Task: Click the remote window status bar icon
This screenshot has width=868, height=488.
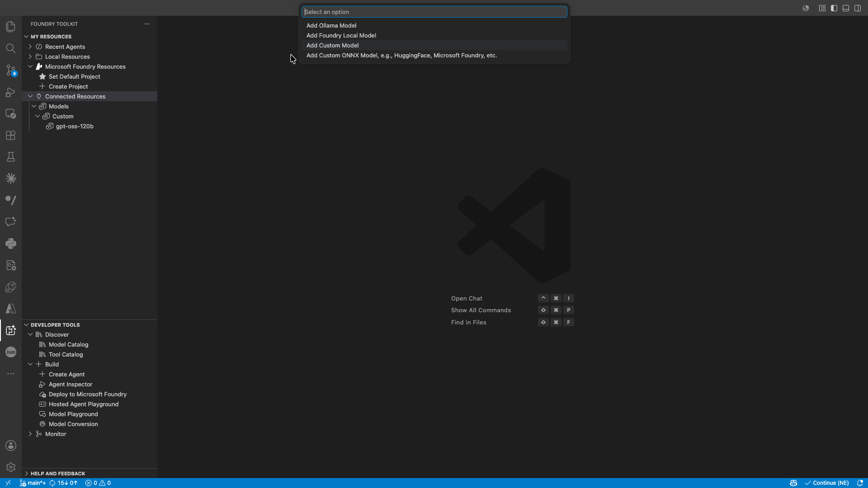Action: click(x=8, y=483)
